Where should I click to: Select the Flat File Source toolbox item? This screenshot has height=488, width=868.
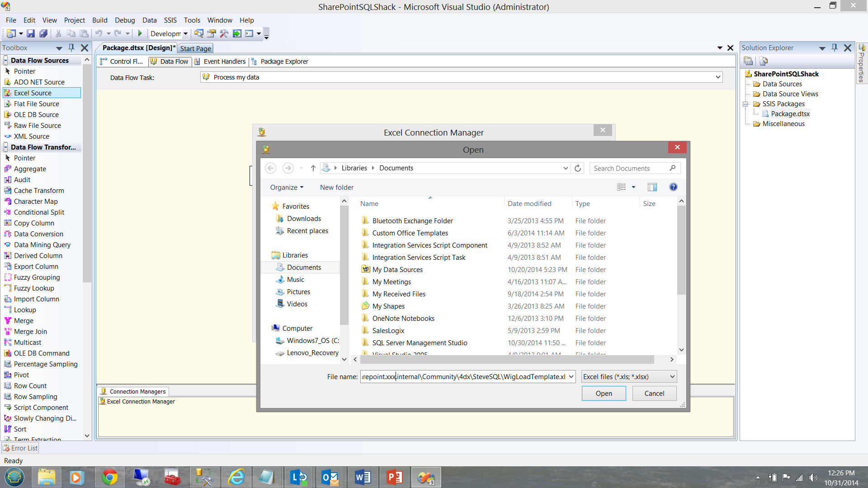[36, 104]
